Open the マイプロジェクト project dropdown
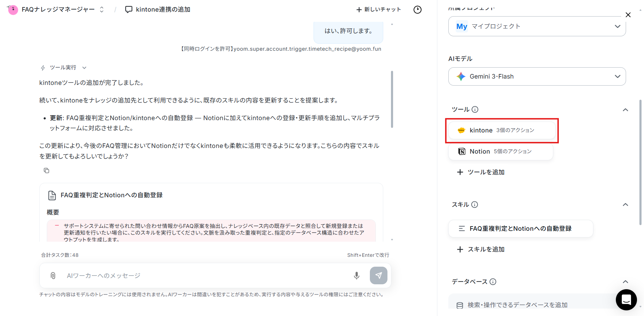The image size is (644, 316). click(537, 26)
